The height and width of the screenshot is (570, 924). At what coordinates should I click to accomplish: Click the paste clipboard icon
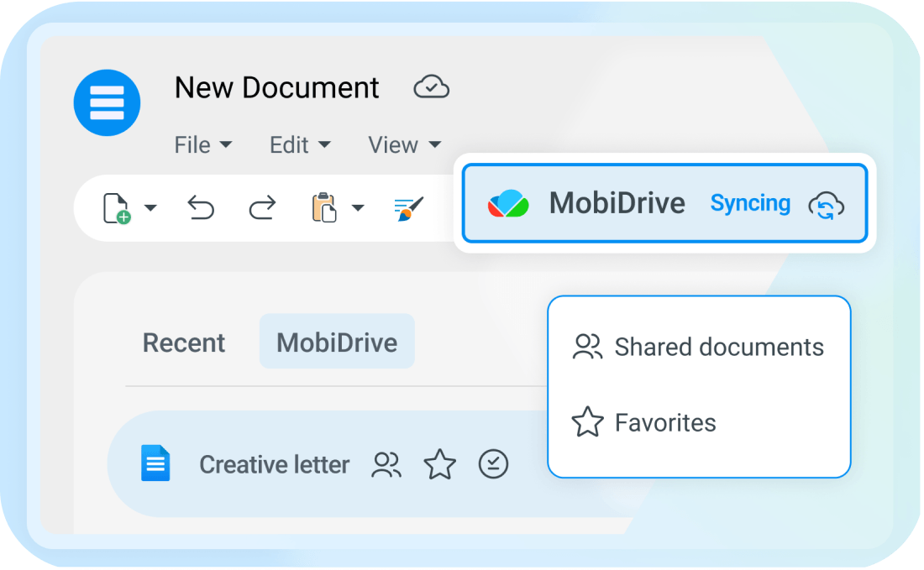(324, 207)
